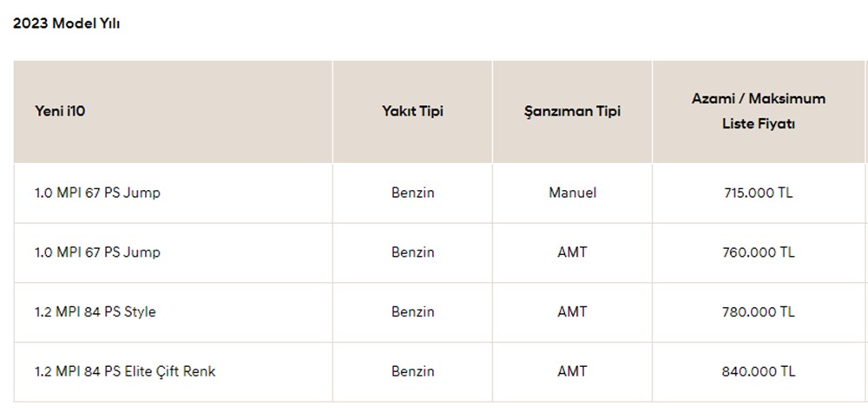Click the "1.2 MPI 84 PS Style" model
The image size is (868, 419).
pyautogui.click(x=95, y=311)
